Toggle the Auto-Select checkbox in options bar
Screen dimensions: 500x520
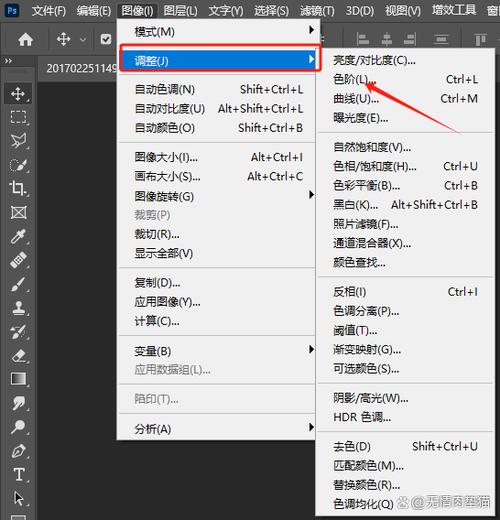coord(106,39)
